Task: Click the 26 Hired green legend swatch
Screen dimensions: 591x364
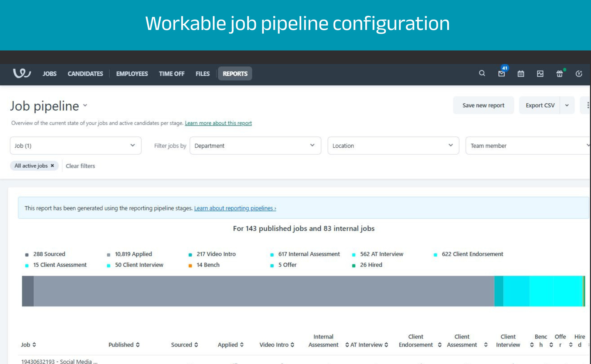Action: pyautogui.click(x=353, y=265)
